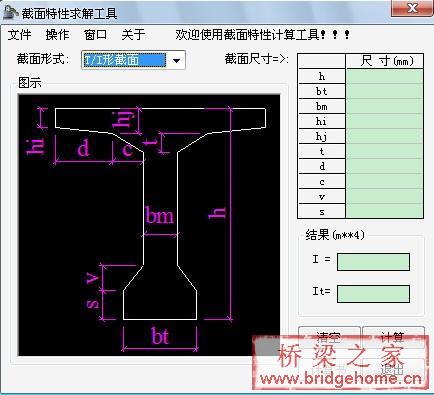Click the d dimension input cell

pyautogui.click(x=385, y=166)
